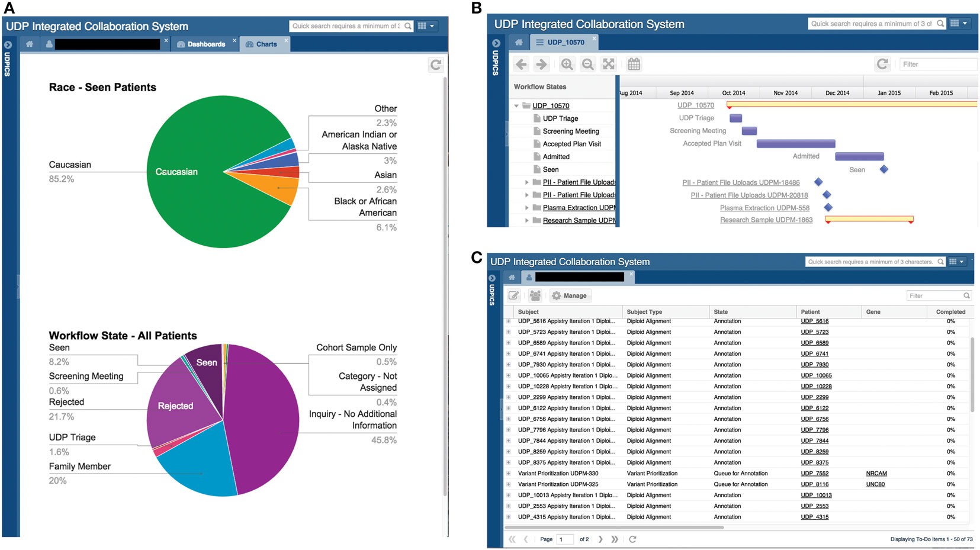Zoom out of the Gantt timeline
980x550 pixels.
587,65
